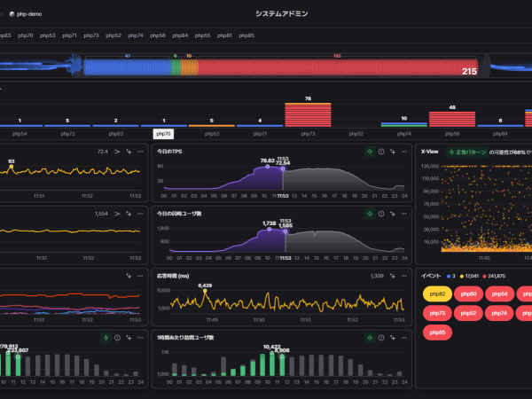Open more options menu in 今日のTPS panel
This screenshot has height=399, width=532.
(x=403, y=152)
